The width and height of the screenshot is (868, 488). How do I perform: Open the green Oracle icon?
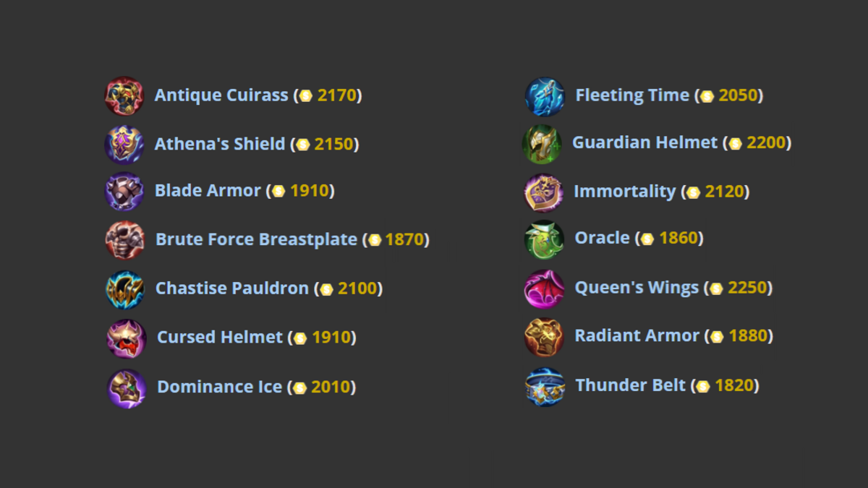tap(544, 239)
